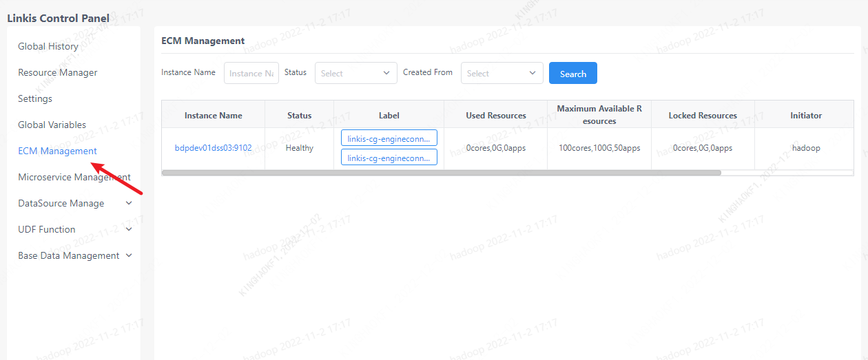Open instance bdpdev01dss03:9102 link
The width and height of the screenshot is (868, 360).
click(x=213, y=148)
